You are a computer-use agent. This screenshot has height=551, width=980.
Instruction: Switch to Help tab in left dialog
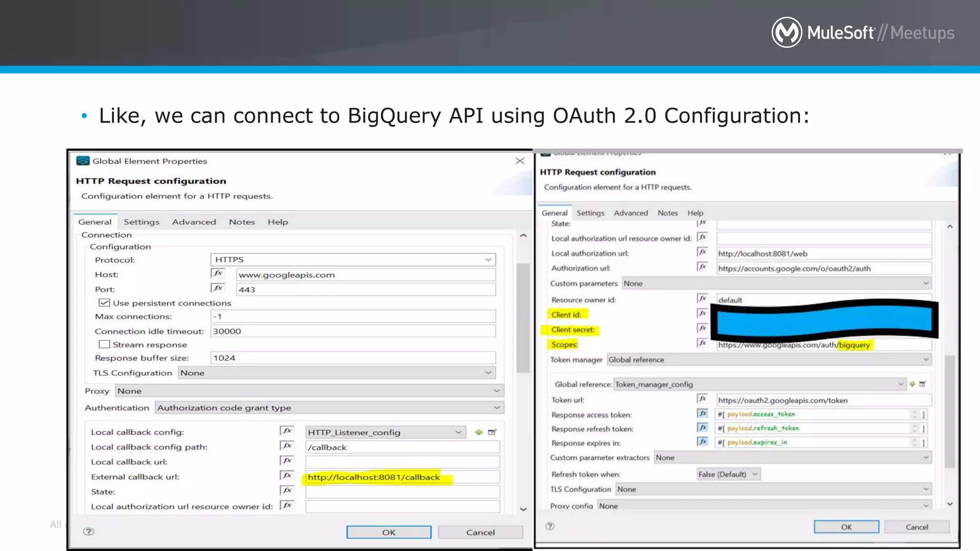[278, 222]
